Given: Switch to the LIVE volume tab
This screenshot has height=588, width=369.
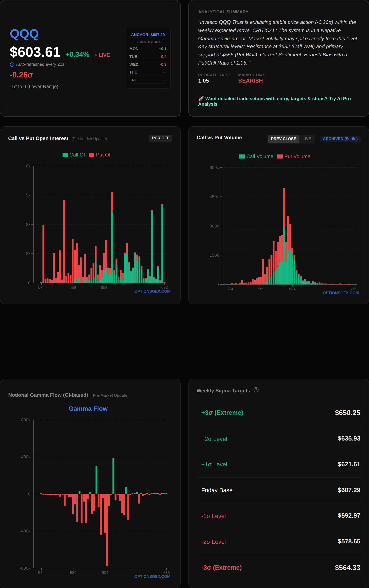Looking at the screenshot, I should pos(306,139).
